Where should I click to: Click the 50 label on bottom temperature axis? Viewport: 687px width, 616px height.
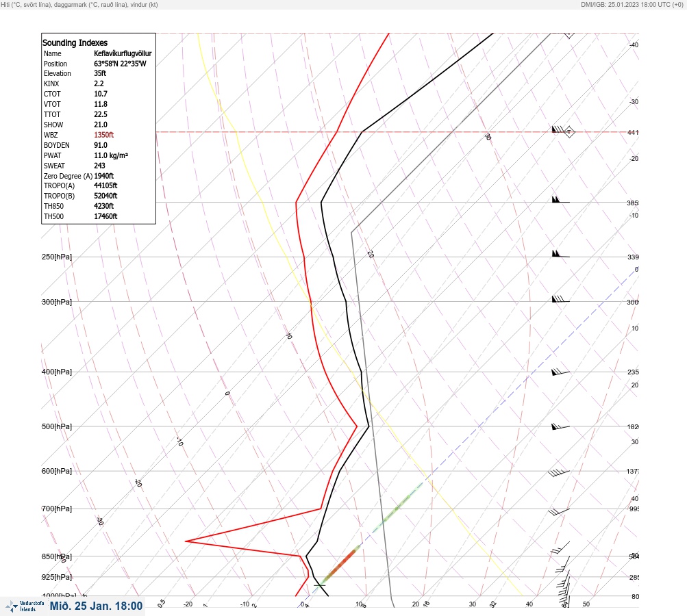pos(586,604)
